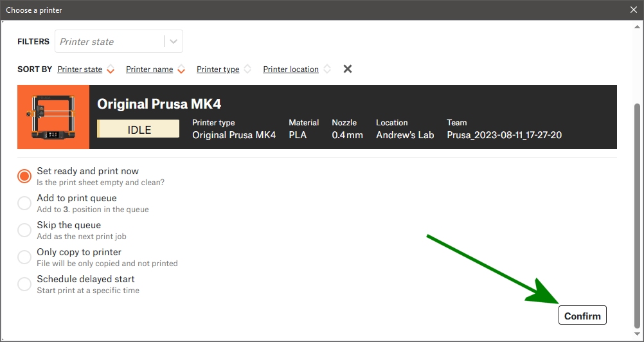Viewport: 644px width, 342px height.
Task: Click 'Start print at a specific time' text
Action: point(88,291)
